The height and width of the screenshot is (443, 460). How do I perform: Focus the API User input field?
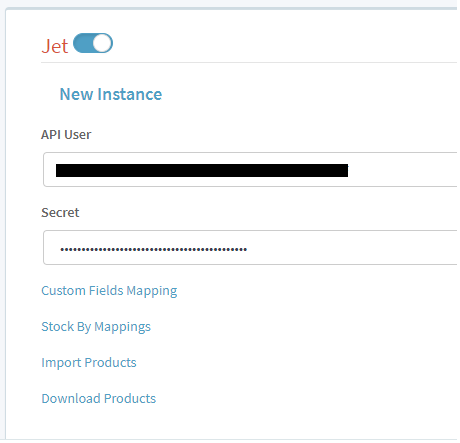click(x=250, y=170)
